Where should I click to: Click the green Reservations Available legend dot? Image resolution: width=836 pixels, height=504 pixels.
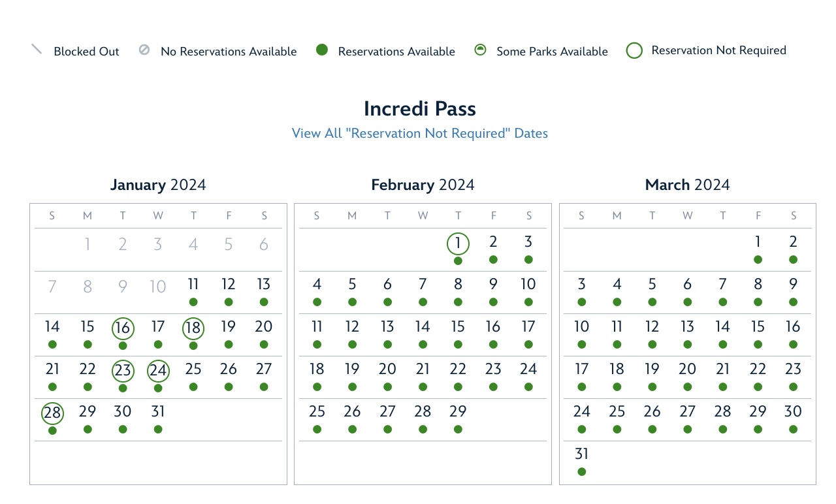321,50
